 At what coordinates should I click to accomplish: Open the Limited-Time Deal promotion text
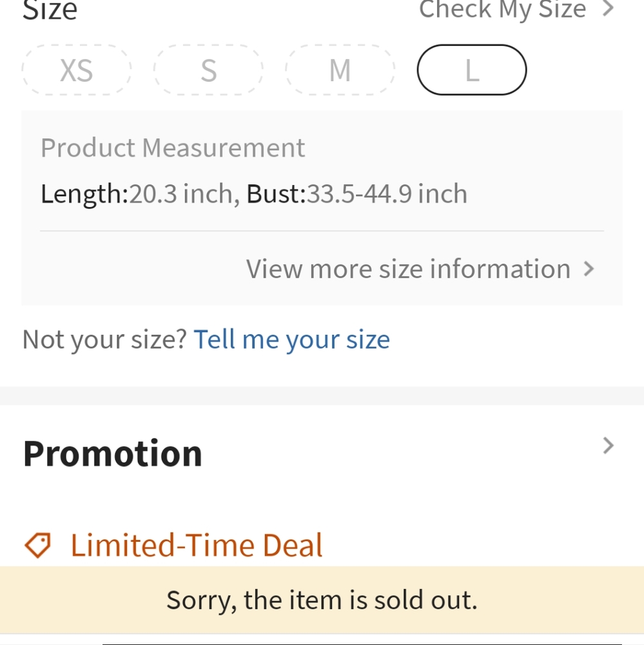coord(197,546)
